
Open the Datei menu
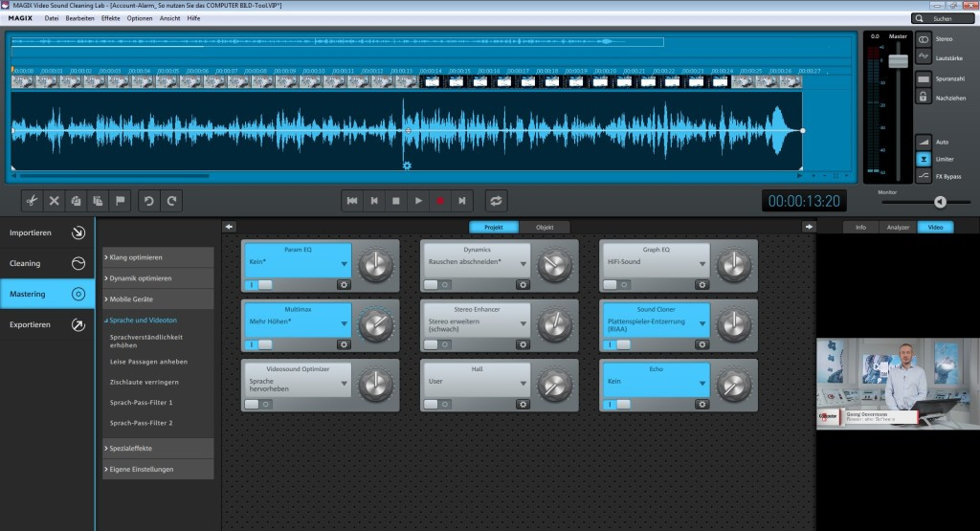tap(52, 19)
